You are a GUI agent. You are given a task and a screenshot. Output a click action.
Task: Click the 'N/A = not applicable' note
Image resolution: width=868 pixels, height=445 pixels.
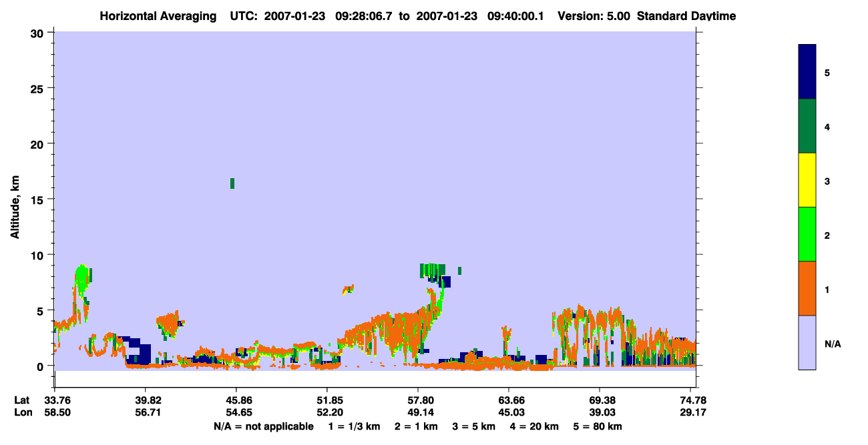[264, 426]
